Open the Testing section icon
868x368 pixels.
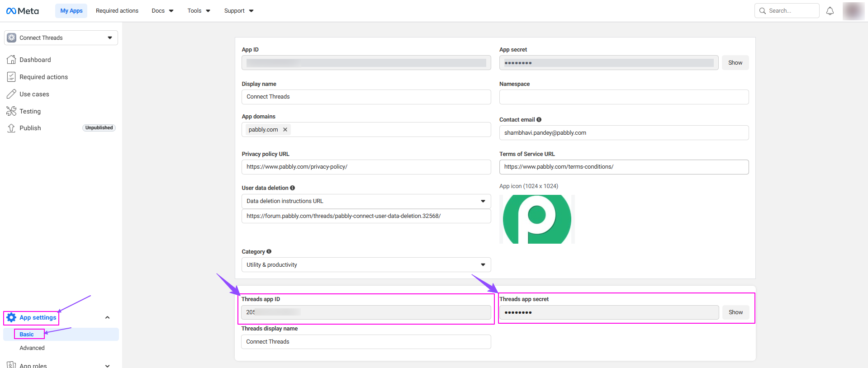point(11,111)
